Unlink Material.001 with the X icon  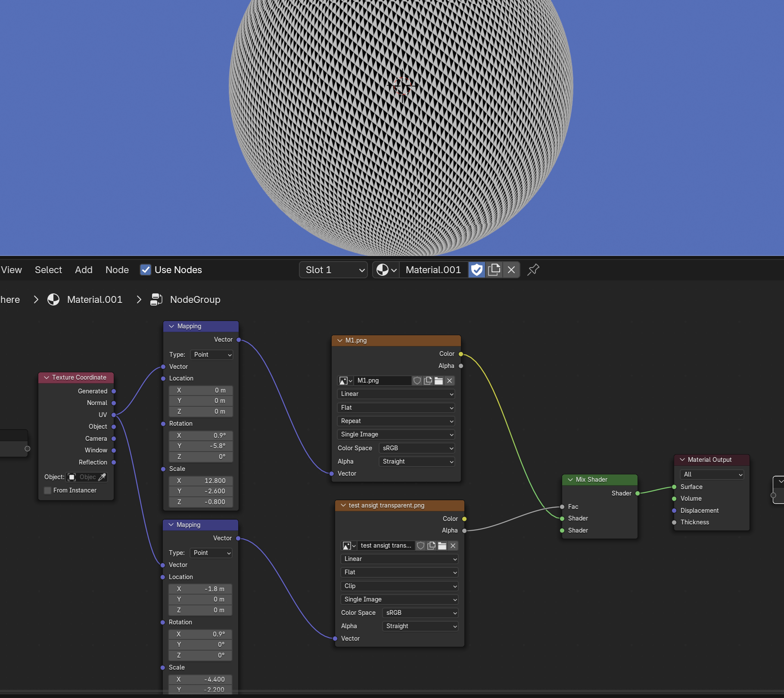point(511,270)
